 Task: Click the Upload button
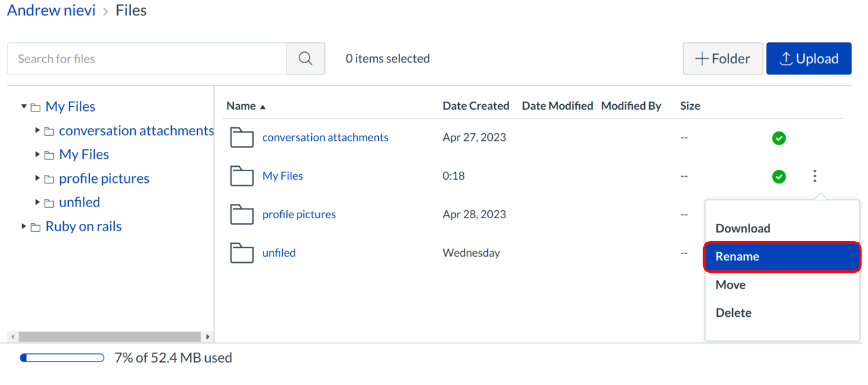click(x=808, y=59)
